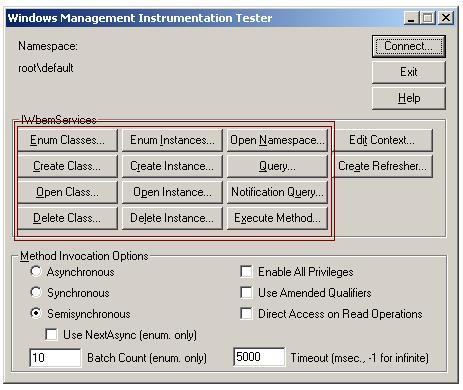Click the Timeout input field

coord(259,357)
